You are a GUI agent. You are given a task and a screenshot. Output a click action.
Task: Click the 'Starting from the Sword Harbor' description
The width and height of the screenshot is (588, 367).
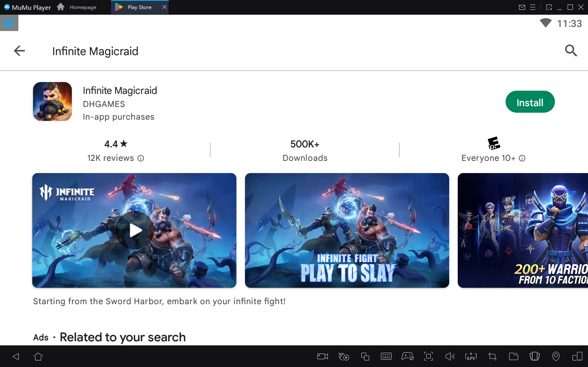pos(159,301)
